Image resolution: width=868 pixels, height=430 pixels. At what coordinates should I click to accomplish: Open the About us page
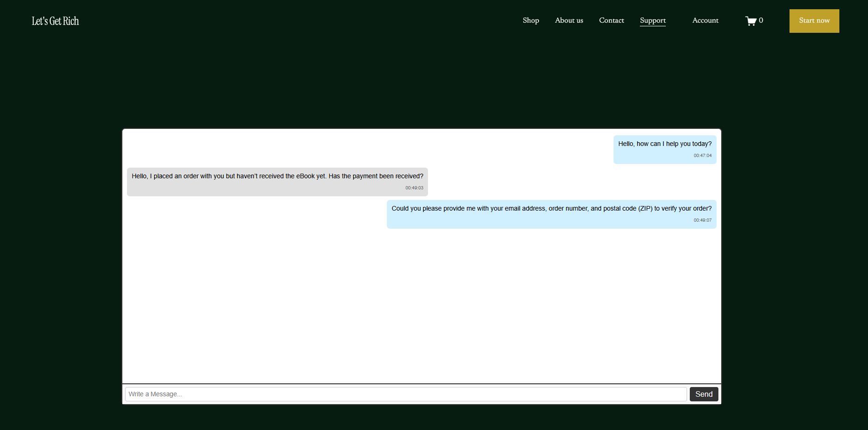tap(569, 20)
